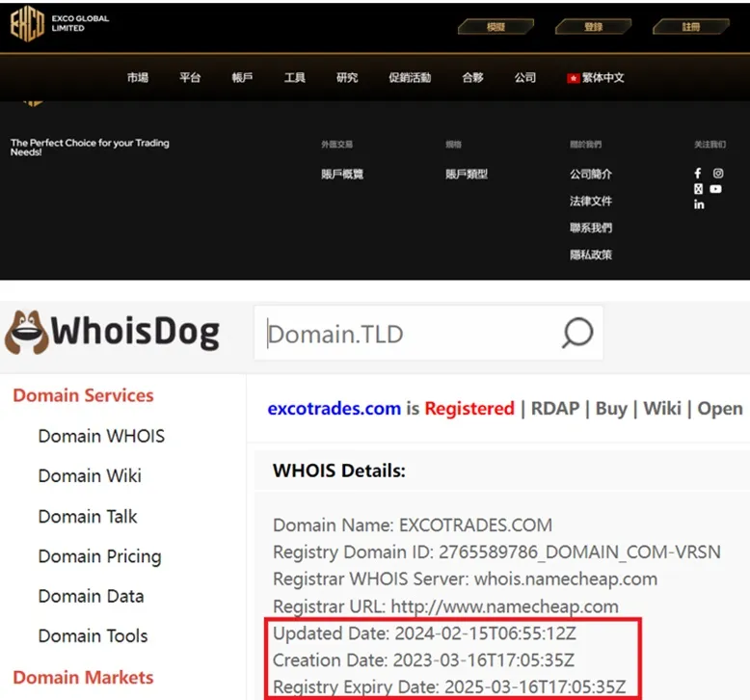Open the 公司 menu
750x700 pixels.
pyautogui.click(x=525, y=77)
